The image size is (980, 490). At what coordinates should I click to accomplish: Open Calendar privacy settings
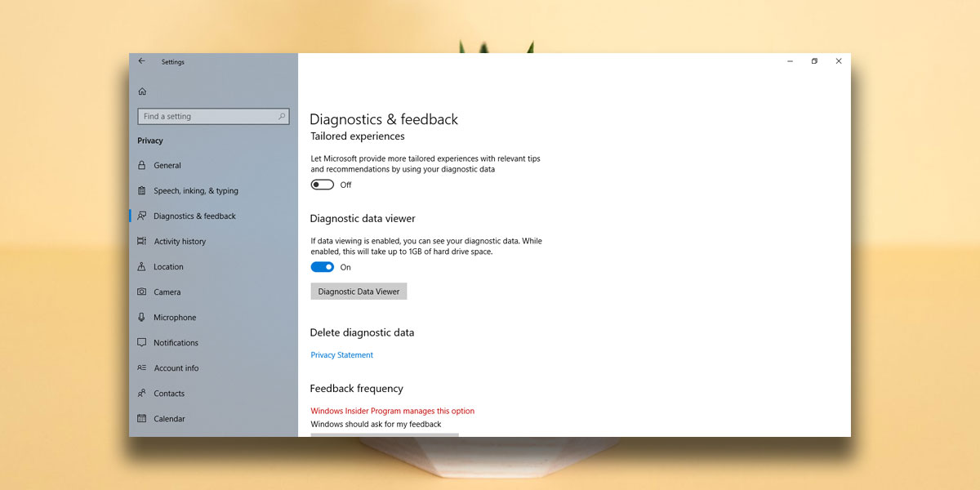[213, 418]
